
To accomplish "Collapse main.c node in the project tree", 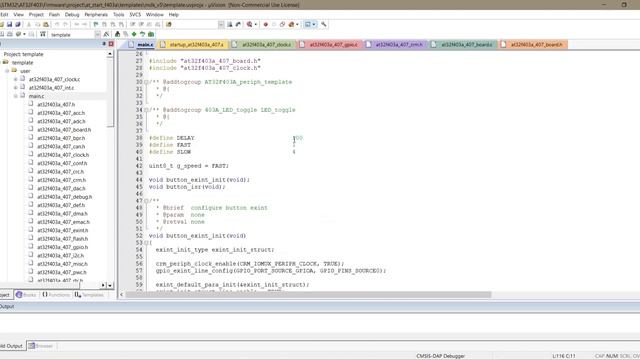I will 16,96.
